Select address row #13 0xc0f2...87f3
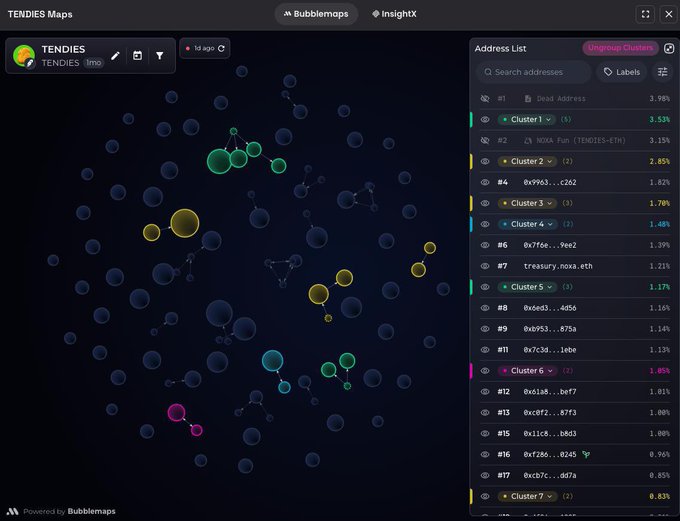This screenshot has width=680, height=521. click(x=575, y=413)
